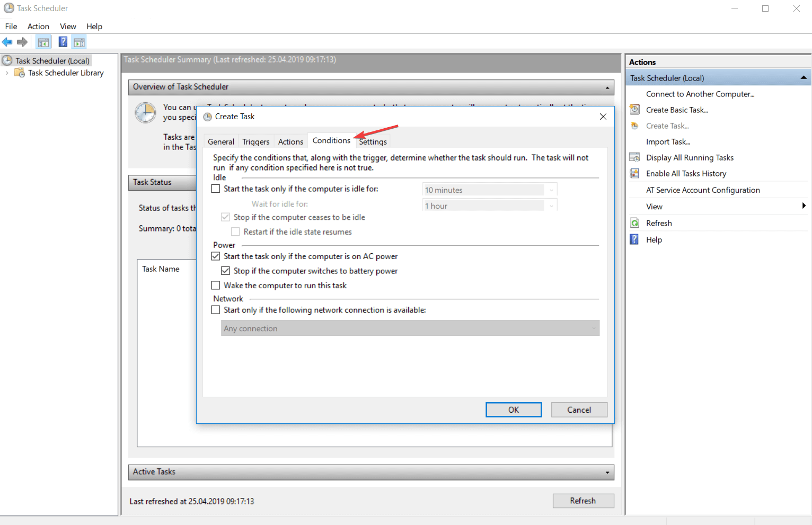The image size is (812, 525).
Task: Disable stopping when switching to battery power
Action: click(226, 271)
